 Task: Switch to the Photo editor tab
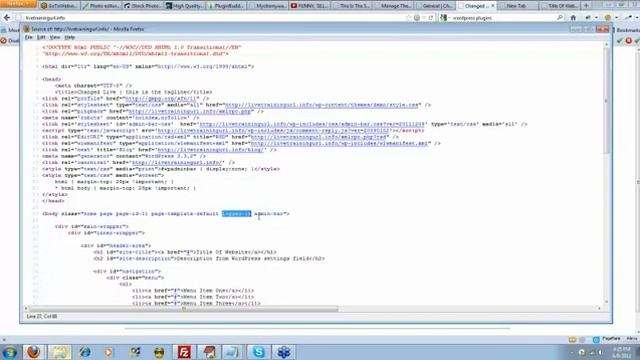click(x=101, y=6)
